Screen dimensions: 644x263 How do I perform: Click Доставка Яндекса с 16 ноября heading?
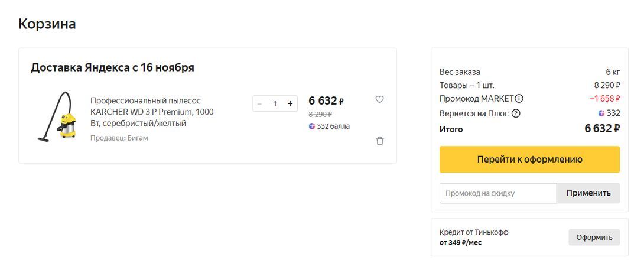[x=112, y=67]
